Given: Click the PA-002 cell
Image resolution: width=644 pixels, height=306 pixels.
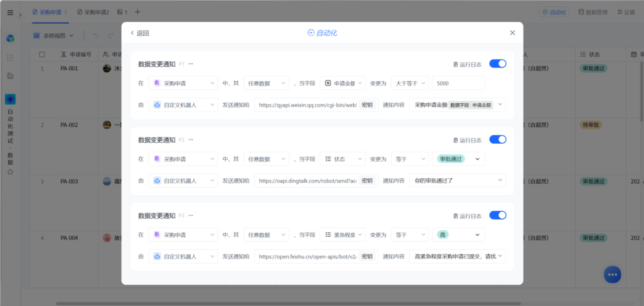Looking at the screenshot, I should [69, 125].
